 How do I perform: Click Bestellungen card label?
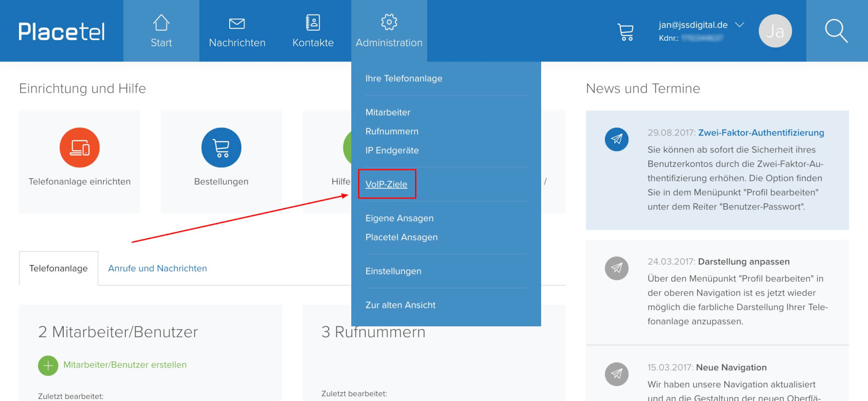tap(221, 181)
